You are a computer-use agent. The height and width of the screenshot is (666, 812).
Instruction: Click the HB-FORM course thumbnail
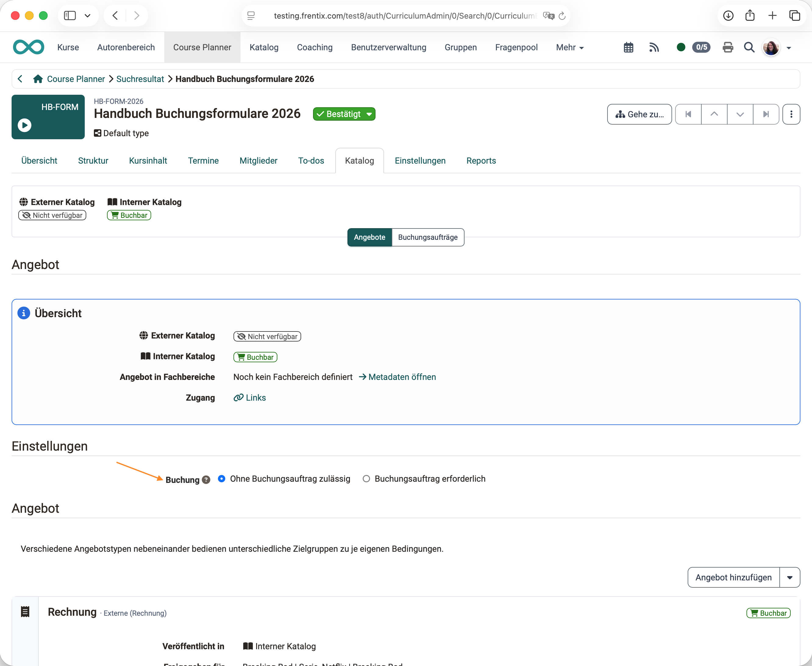coord(48,117)
